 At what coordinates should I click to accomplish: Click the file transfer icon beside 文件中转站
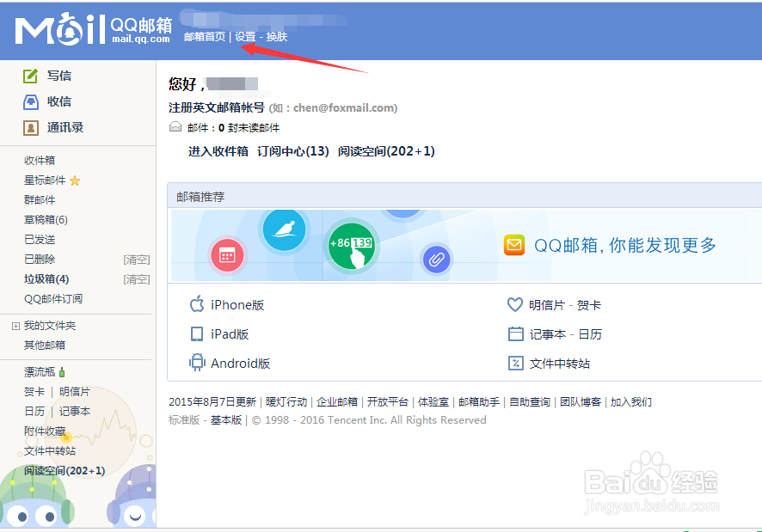[x=515, y=363]
